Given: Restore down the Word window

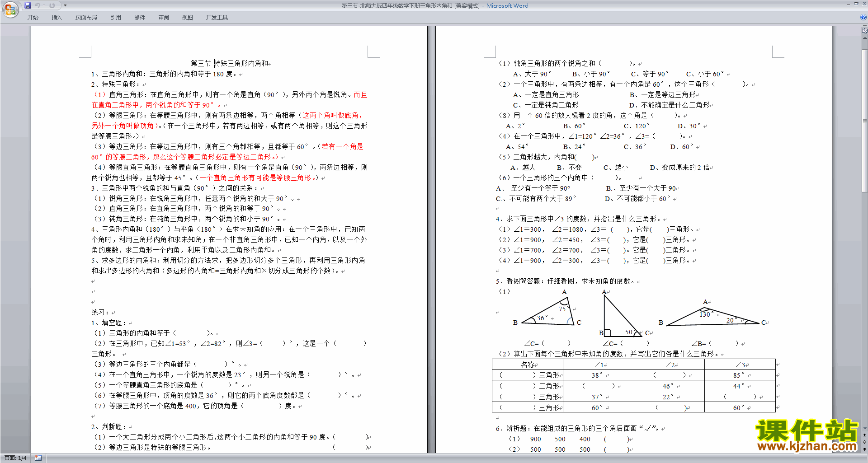Looking at the screenshot, I should coord(856,4).
